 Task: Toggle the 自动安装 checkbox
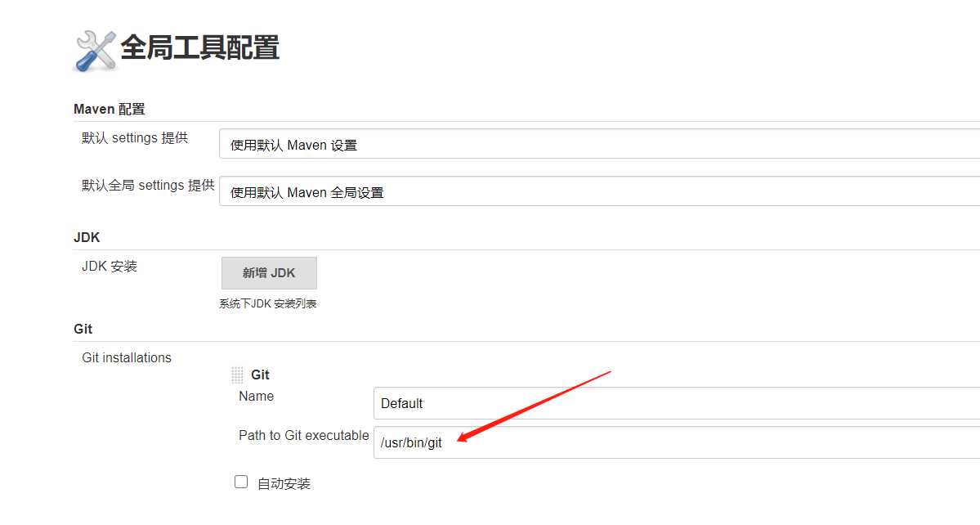point(241,482)
